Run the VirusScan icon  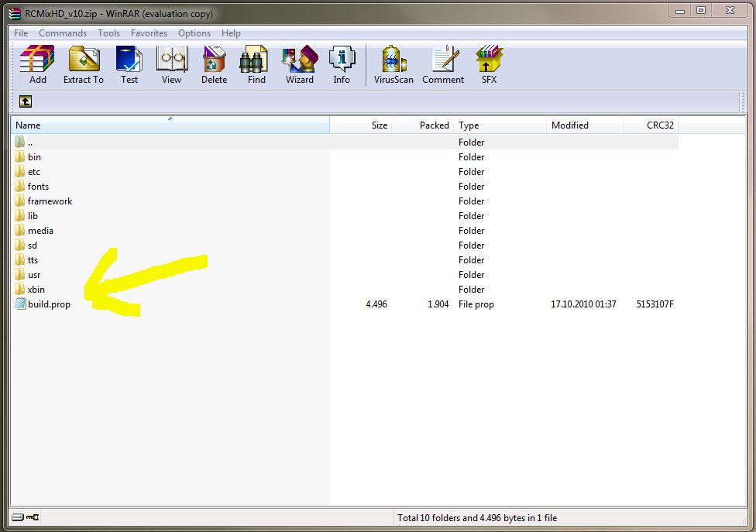click(394, 59)
